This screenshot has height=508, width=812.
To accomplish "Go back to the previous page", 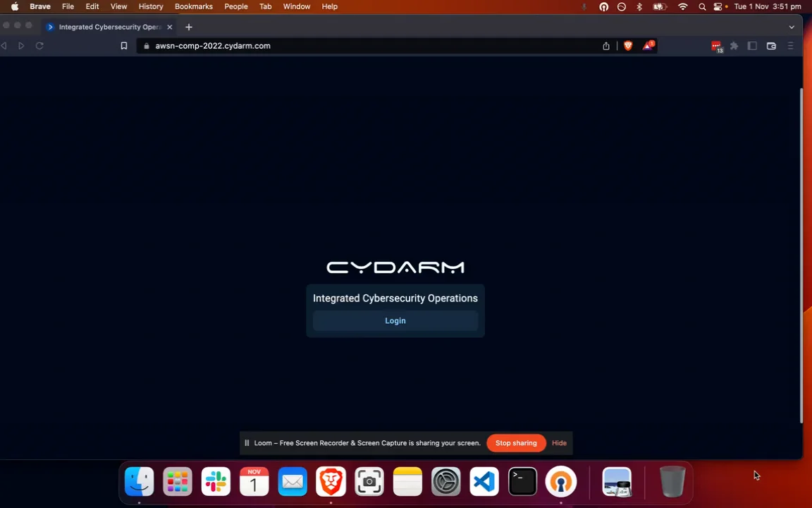I will point(4,46).
